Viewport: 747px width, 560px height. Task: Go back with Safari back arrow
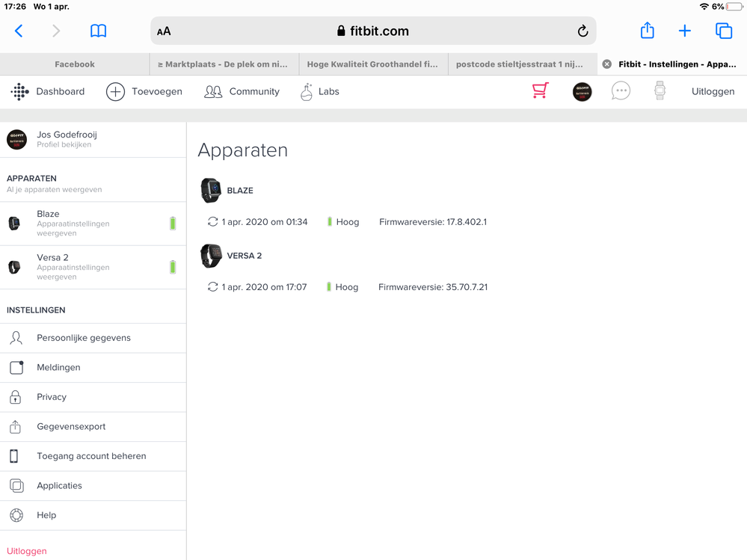[x=19, y=31]
